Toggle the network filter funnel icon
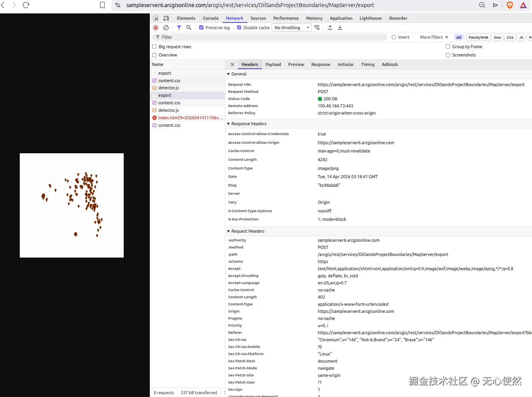 (x=179, y=28)
